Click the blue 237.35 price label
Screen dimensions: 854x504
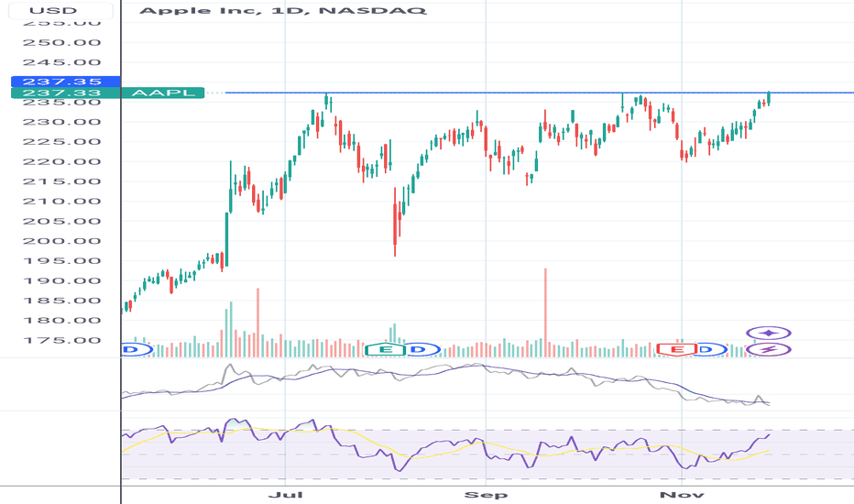pyautogui.click(x=65, y=82)
